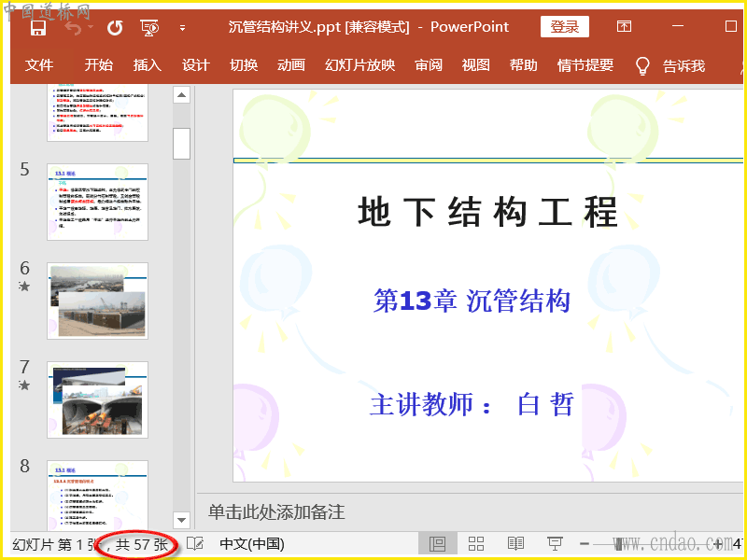747x560 pixels.
Task: Select slide 6 thumbnail
Action: coord(97,301)
